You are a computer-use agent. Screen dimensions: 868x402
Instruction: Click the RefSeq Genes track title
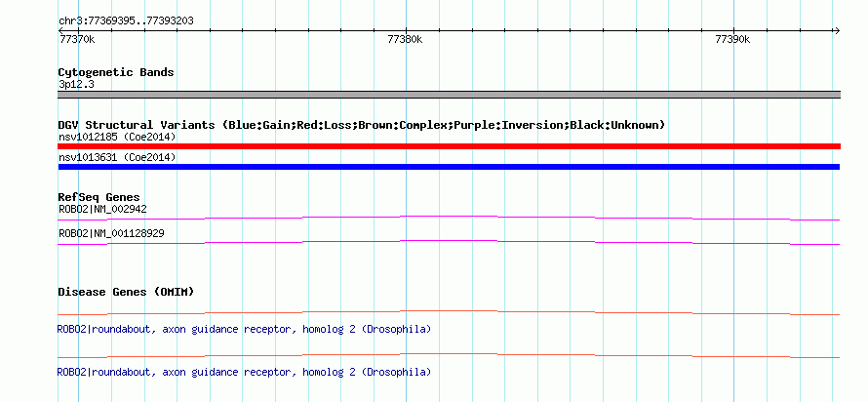[x=99, y=197]
